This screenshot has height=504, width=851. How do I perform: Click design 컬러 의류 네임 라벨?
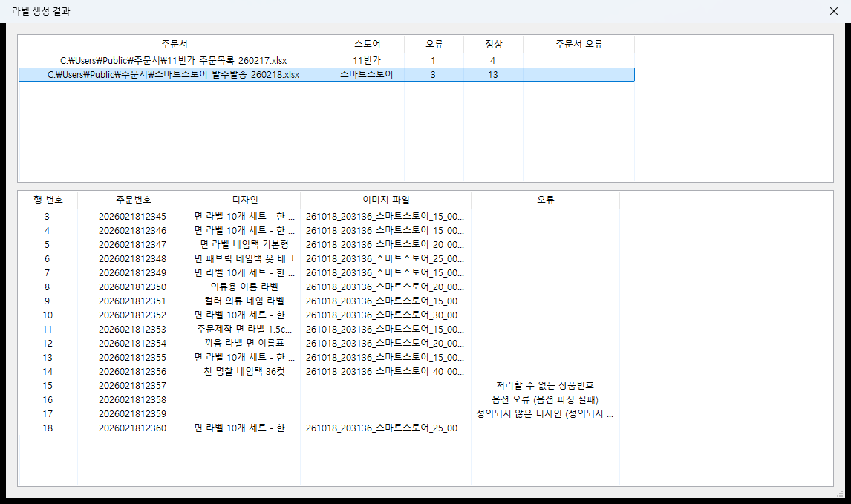click(244, 301)
